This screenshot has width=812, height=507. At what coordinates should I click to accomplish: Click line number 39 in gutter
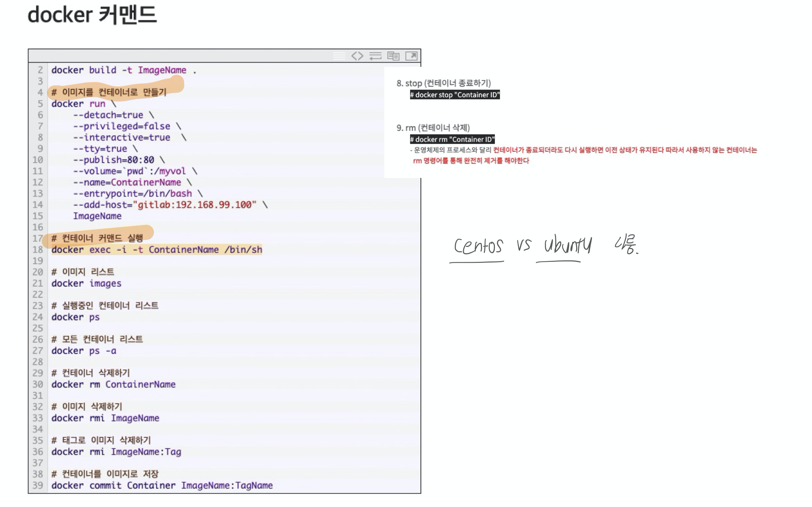38,485
